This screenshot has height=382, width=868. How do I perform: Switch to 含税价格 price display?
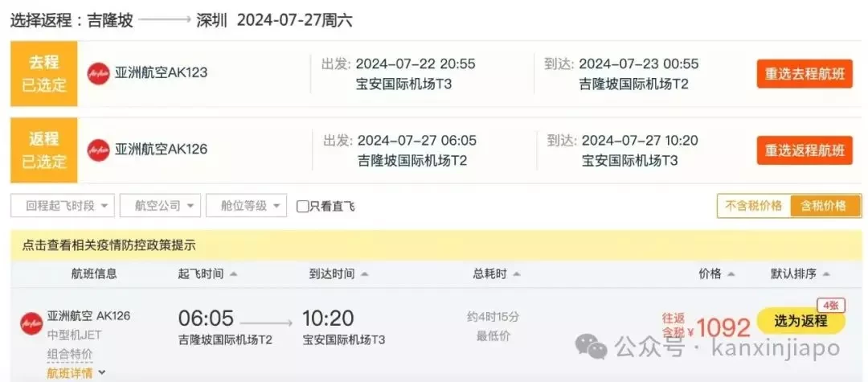click(825, 206)
